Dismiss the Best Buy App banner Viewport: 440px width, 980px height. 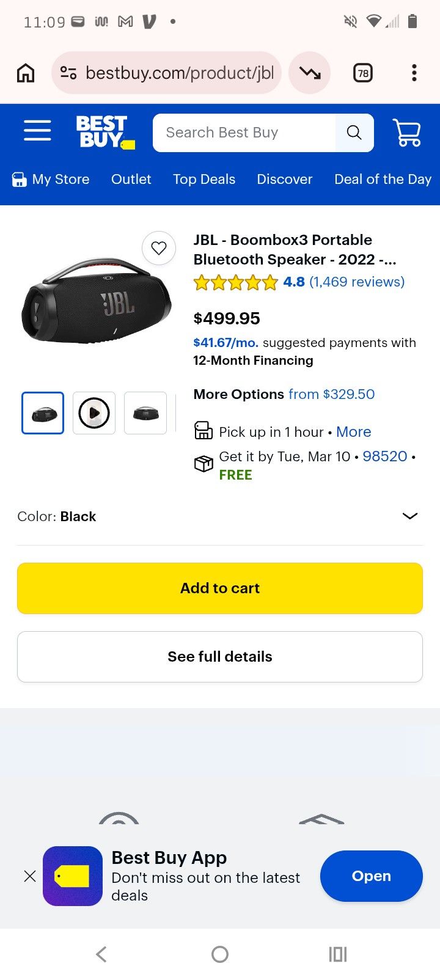tap(29, 876)
